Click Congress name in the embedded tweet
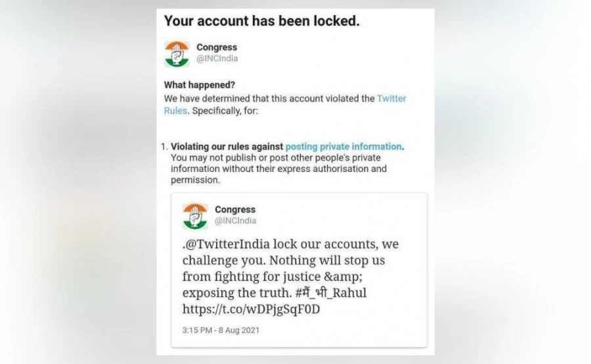This screenshot has width=591, height=364. [235, 210]
